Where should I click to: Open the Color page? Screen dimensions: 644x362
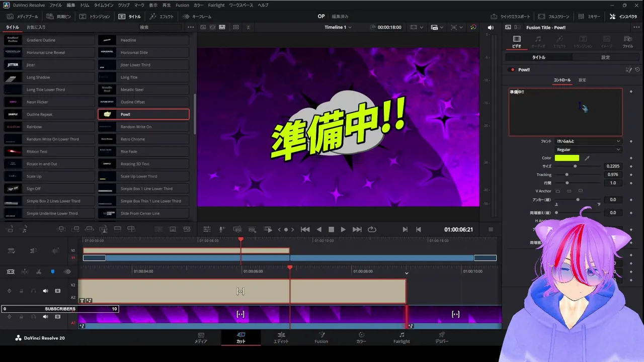coord(361,337)
